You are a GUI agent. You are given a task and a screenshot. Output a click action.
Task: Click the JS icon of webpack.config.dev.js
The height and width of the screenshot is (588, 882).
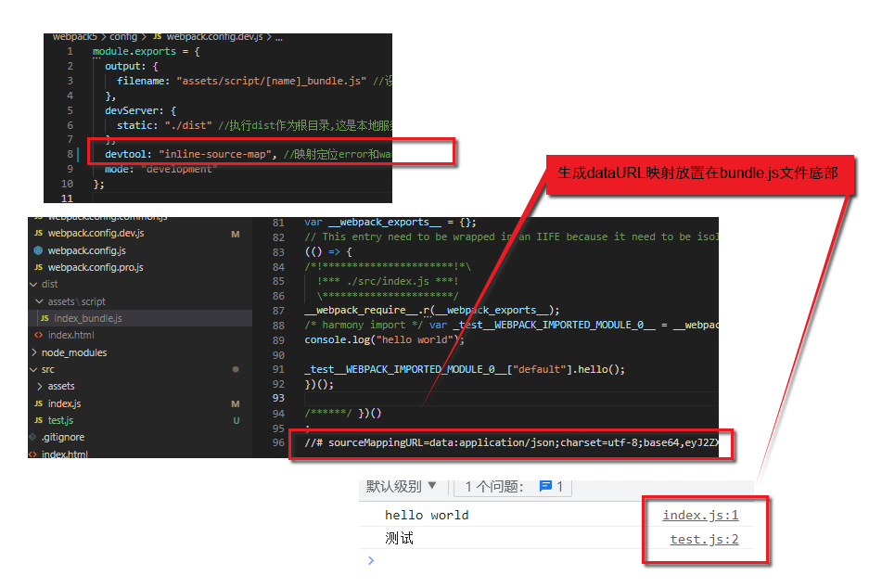click(38, 233)
